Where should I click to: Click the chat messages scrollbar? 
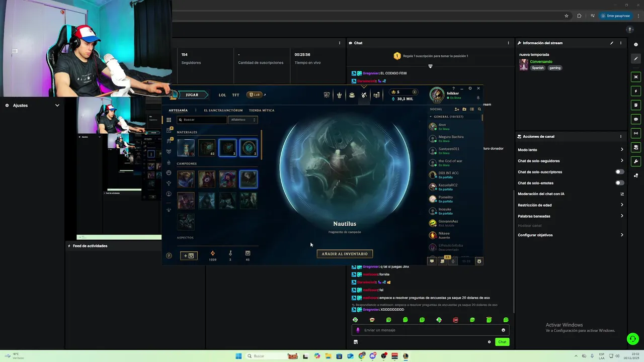click(513, 251)
